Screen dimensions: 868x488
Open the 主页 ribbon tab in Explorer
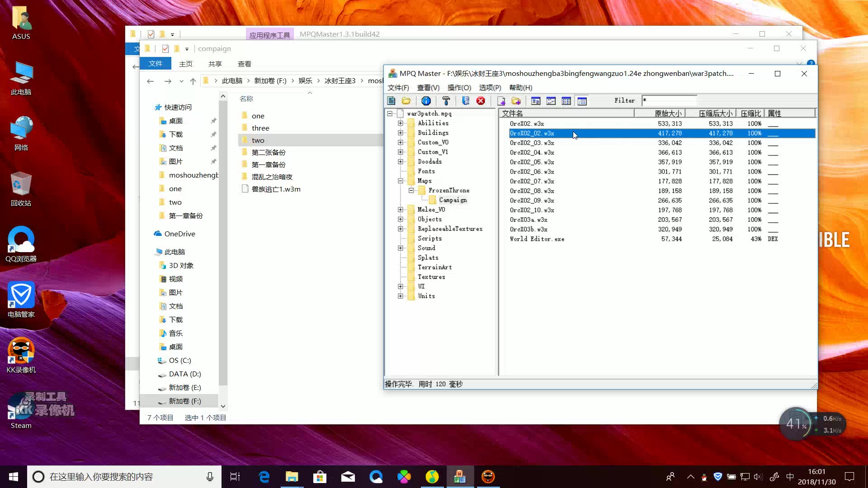click(x=186, y=64)
